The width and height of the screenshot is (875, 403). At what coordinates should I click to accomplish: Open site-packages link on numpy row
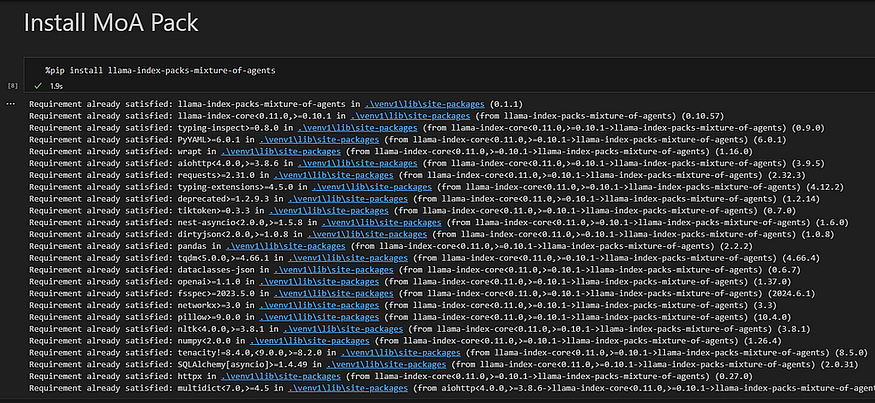coord(310,341)
